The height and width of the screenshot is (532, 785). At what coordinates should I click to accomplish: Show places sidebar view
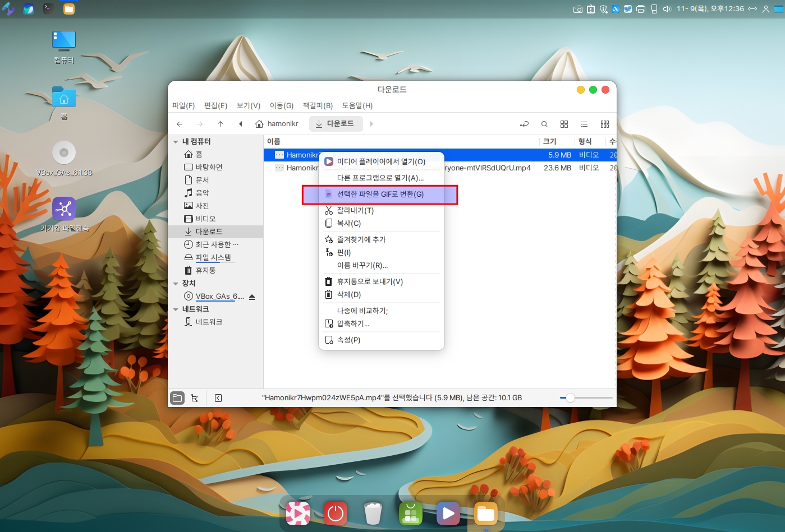pyautogui.click(x=177, y=398)
